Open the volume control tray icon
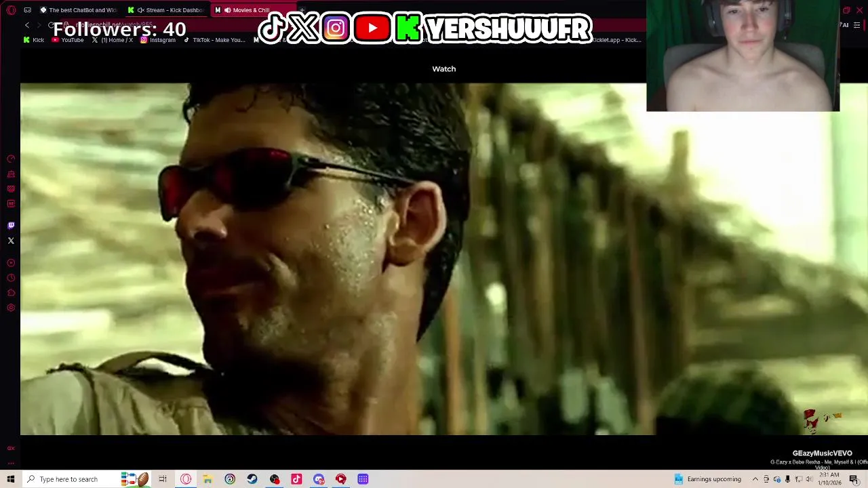The height and width of the screenshot is (488, 868). [x=809, y=479]
